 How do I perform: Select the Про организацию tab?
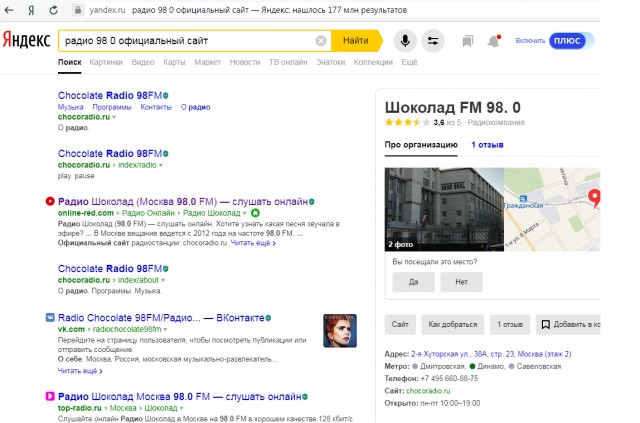pyautogui.click(x=421, y=145)
